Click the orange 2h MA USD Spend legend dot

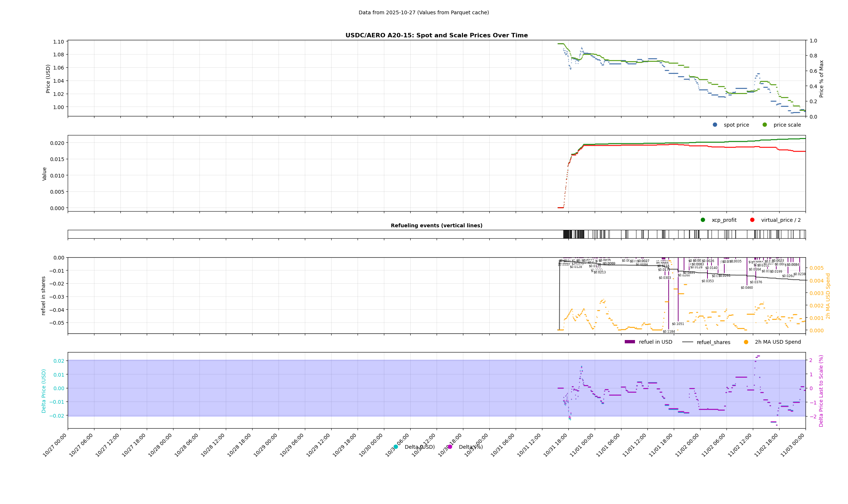(746, 342)
